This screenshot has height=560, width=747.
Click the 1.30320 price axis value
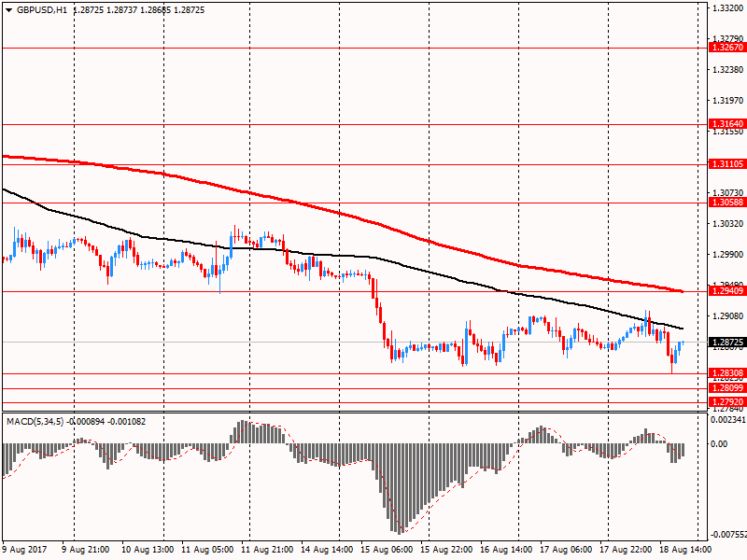[728, 223]
